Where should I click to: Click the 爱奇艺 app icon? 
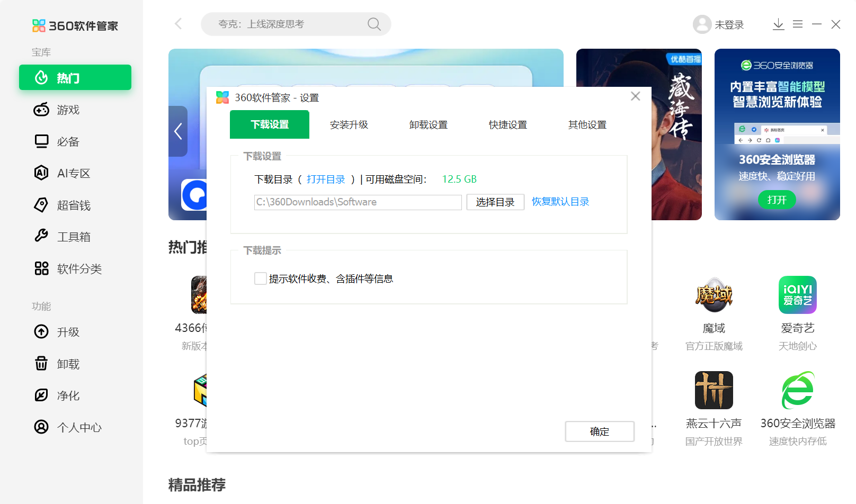(798, 295)
